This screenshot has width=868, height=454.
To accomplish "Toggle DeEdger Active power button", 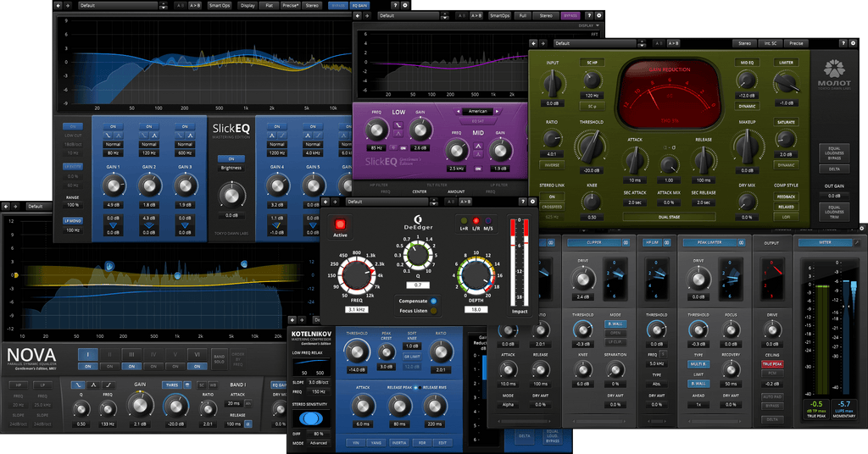I will [x=340, y=224].
